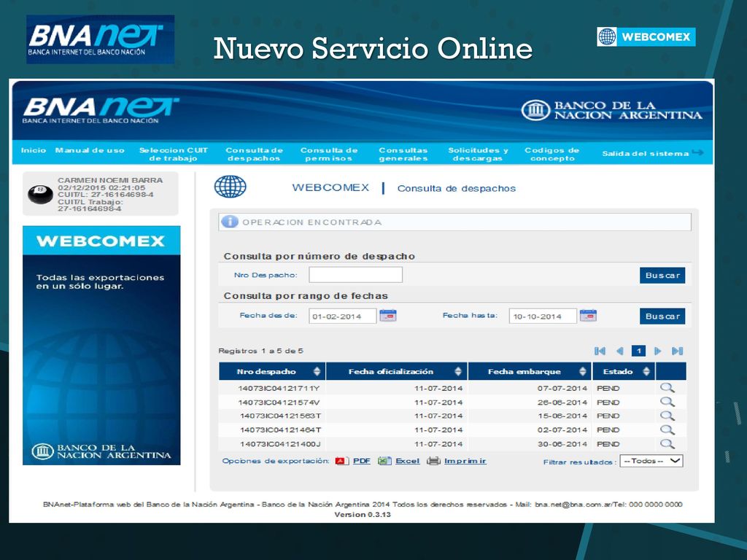Click the Fecha desde date field

(x=343, y=316)
